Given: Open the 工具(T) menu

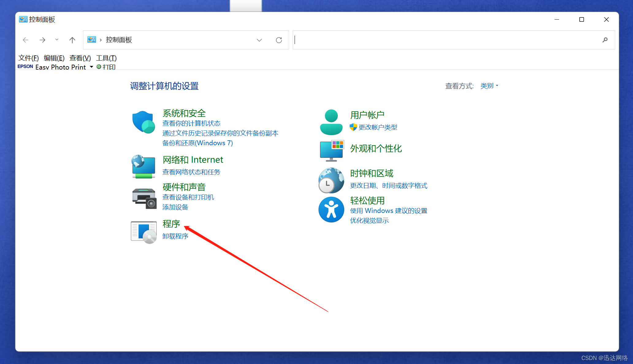Looking at the screenshot, I should click(106, 58).
